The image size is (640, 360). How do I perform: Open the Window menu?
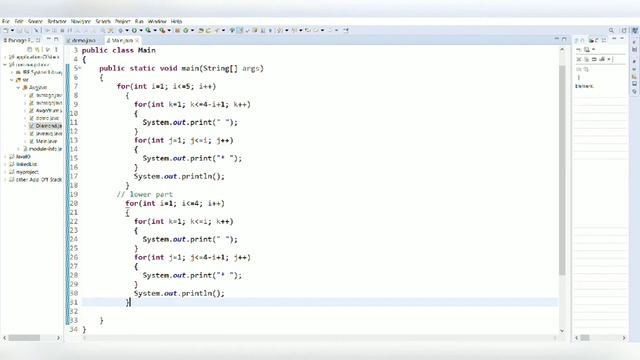tap(157, 21)
